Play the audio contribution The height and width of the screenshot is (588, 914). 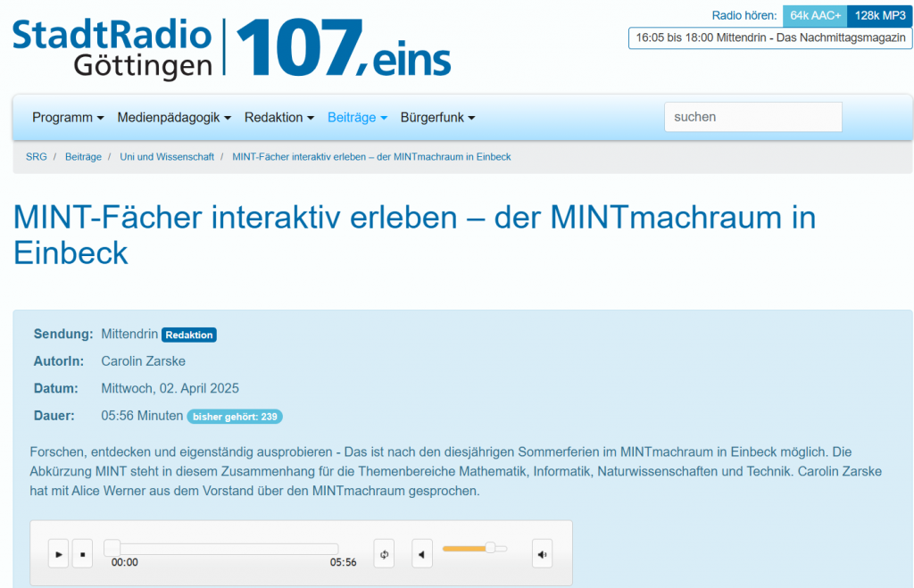click(x=58, y=554)
